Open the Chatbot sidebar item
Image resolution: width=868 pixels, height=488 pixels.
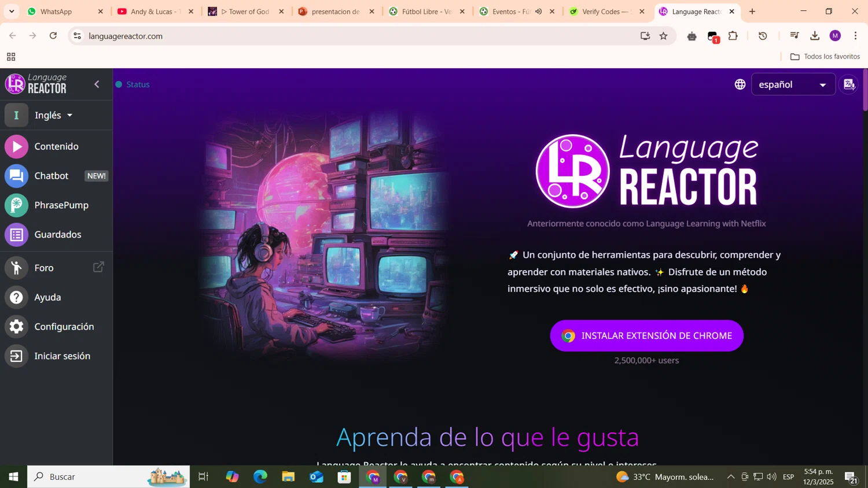(56, 176)
